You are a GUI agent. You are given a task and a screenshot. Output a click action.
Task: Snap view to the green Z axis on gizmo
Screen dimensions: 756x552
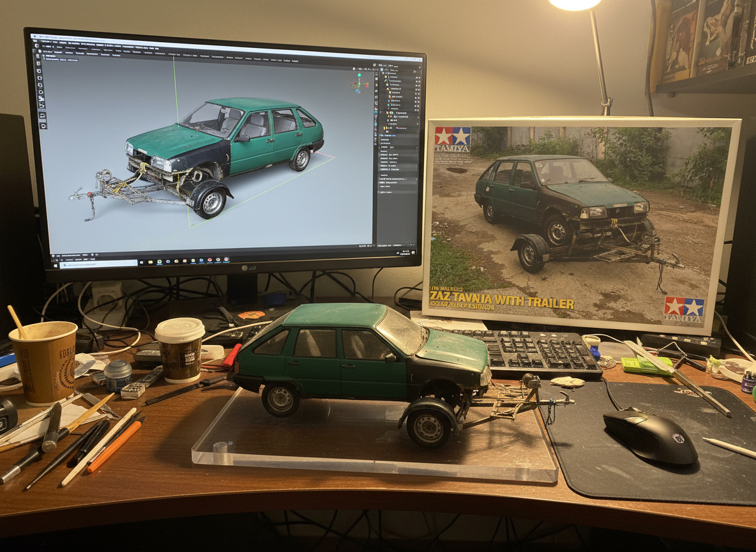pos(359,75)
